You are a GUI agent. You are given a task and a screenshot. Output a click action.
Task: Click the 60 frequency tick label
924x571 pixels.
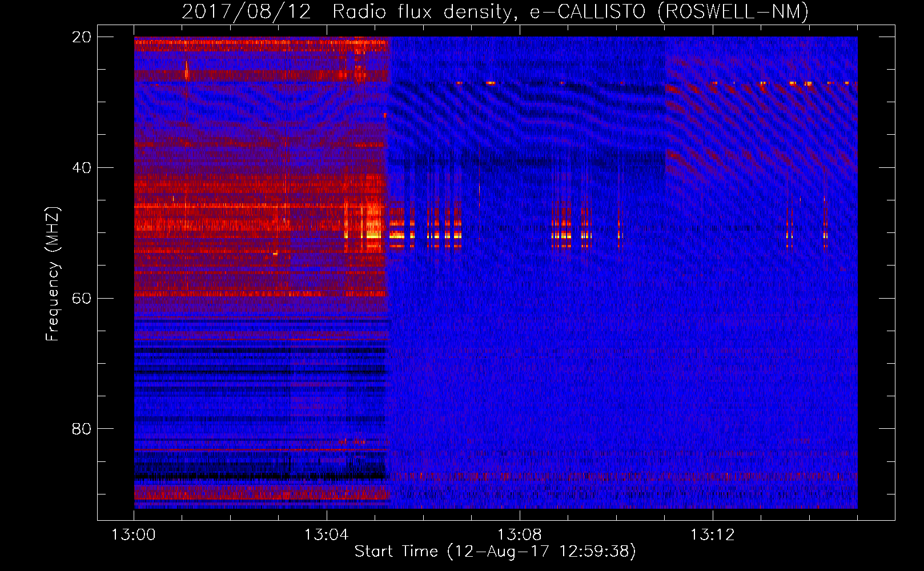point(82,298)
